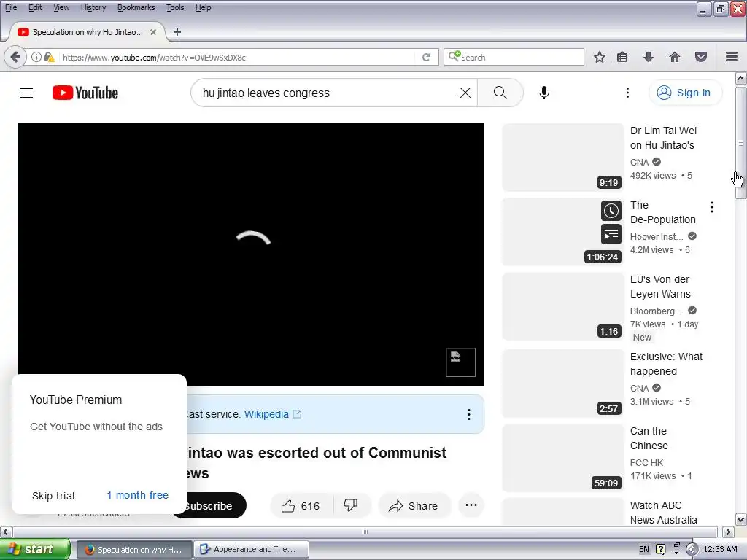
Task: Open Watch ABC News Australia video
Action: (x=664, y=513)
